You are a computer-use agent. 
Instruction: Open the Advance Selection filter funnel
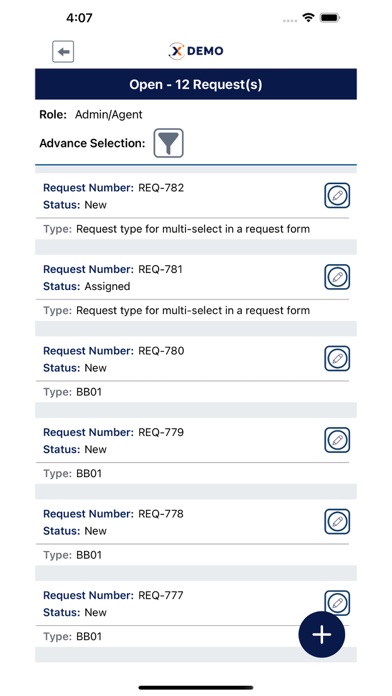pyautogui.click(x=168, y=143)
